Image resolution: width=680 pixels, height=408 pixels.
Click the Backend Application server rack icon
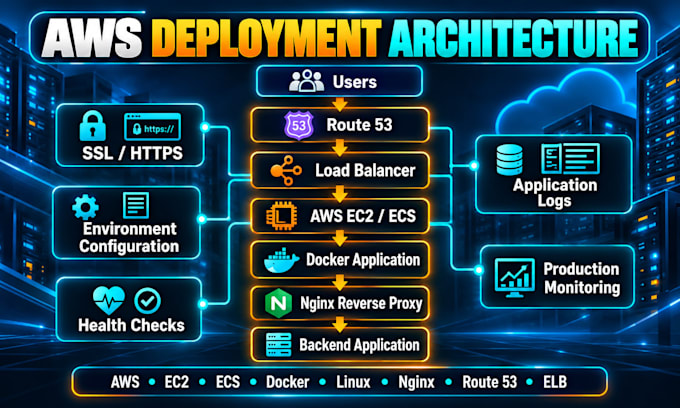pyautogui.click(x=278, y=345)
